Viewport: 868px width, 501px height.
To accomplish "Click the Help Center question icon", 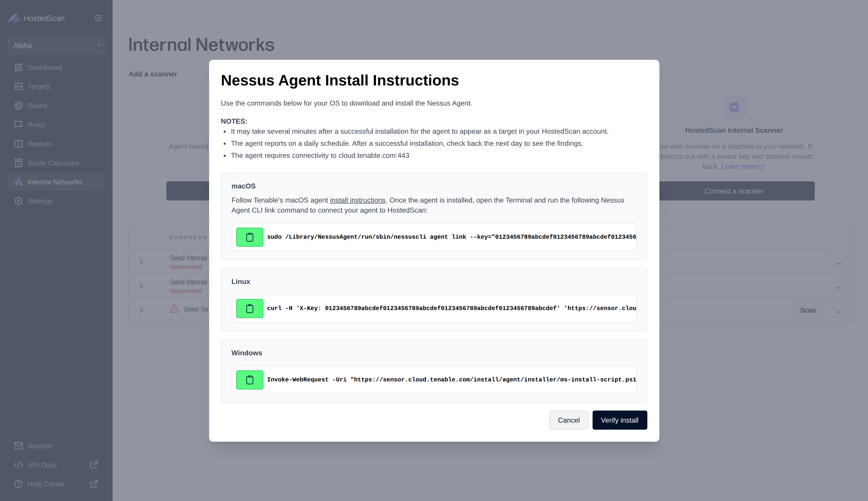I will 19,484.
